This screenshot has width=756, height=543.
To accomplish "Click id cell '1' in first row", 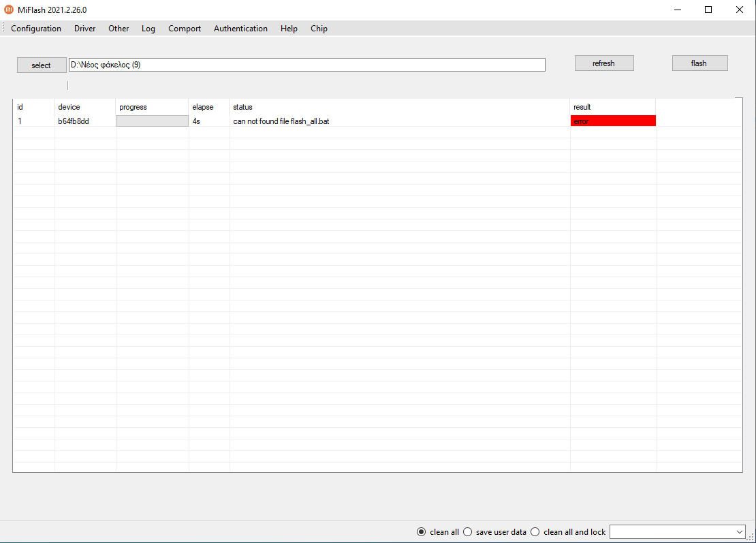I will pyautogui.click(x=20, y=121).
